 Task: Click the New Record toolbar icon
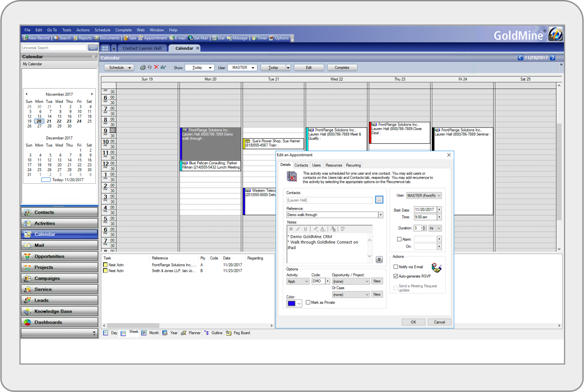(x=26, y=38)
